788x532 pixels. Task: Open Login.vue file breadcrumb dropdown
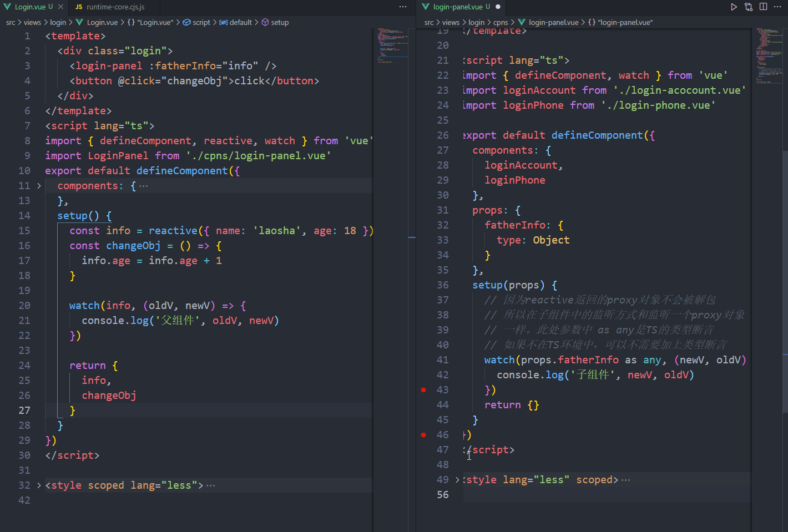[102, 23]
